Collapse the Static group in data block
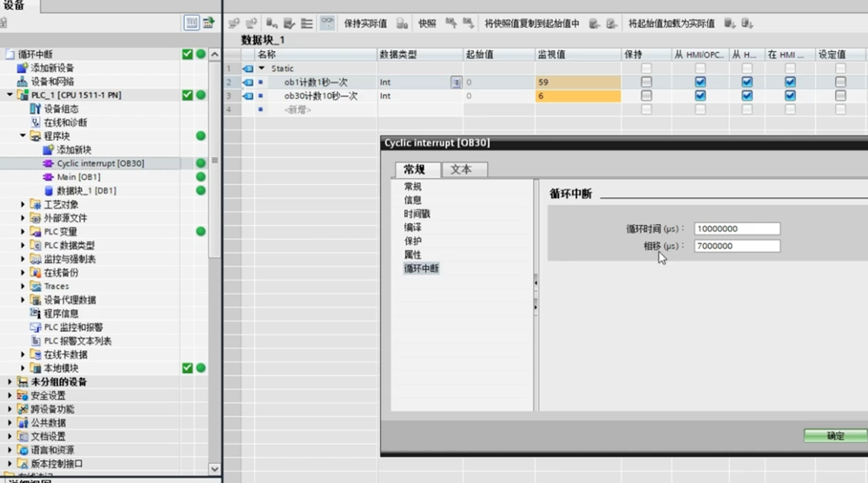Image resolution: width=868 pixels, height=483 pixels. (261, 69)
